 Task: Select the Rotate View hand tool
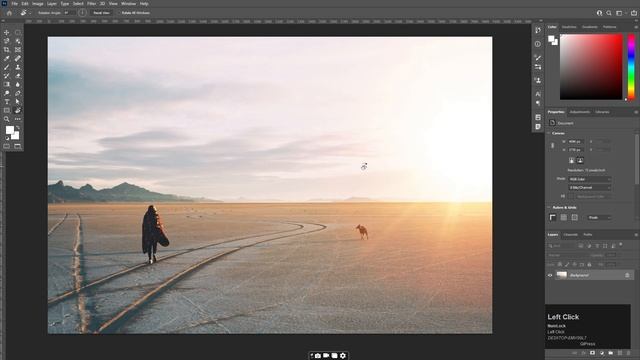click(18, 110)
